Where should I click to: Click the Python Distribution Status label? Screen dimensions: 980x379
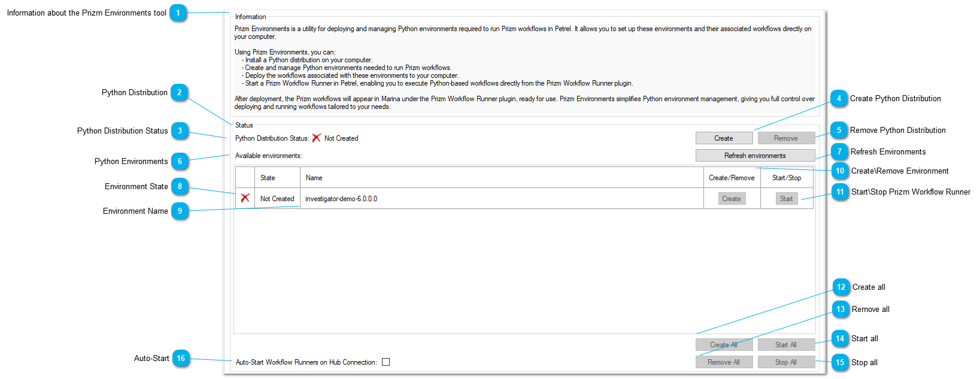[272, 138]
